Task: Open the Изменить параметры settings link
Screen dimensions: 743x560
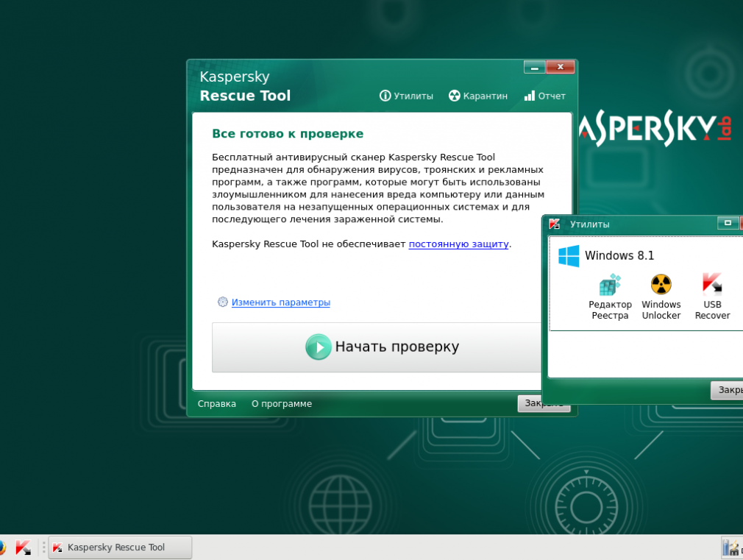Action: tap(280, 302)
